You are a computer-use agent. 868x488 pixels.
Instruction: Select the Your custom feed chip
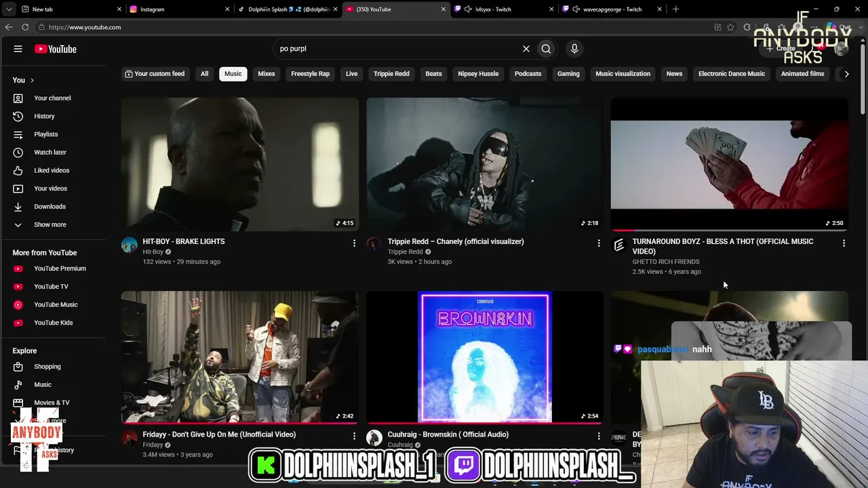[155, 74]
